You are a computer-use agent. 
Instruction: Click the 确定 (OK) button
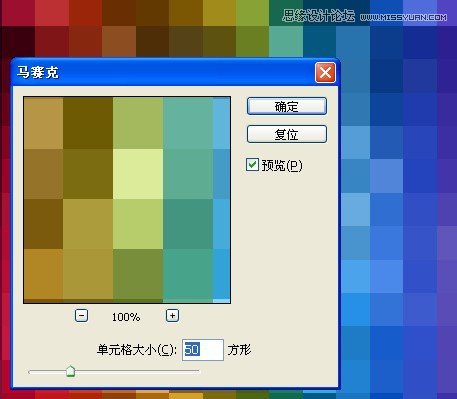(287, 106)
